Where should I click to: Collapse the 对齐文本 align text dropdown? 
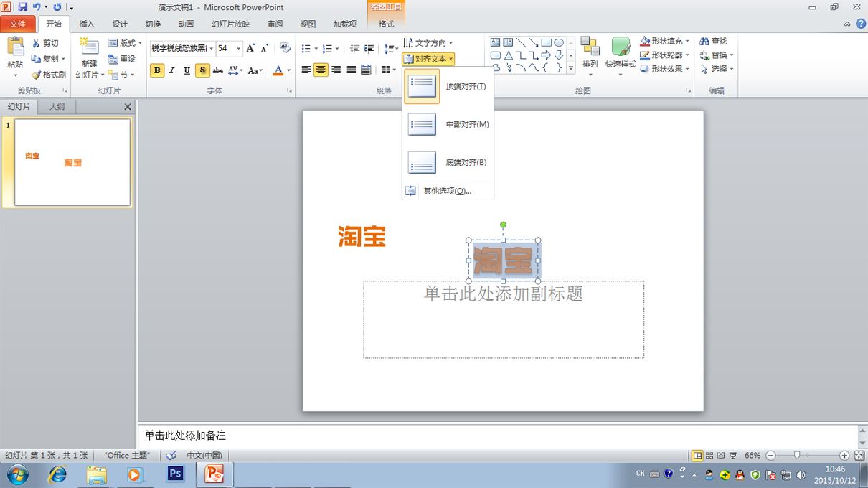(428, 59)
